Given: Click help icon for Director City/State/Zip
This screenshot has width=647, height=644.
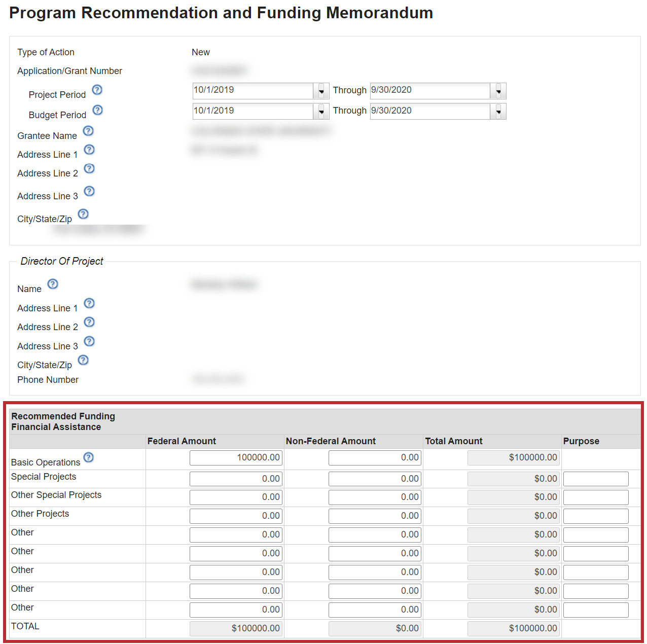Looking at the screenshot, I should 83,360.
